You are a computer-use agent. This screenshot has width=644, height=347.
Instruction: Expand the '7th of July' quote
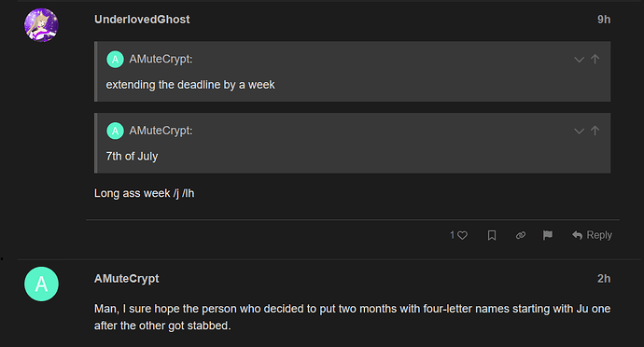tap(579, 131)
